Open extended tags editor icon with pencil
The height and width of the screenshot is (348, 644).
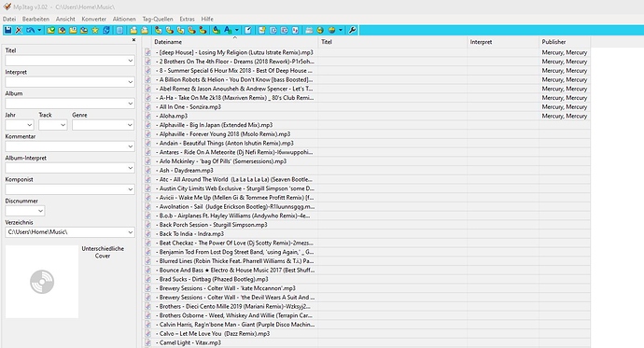tap(248, 30)
